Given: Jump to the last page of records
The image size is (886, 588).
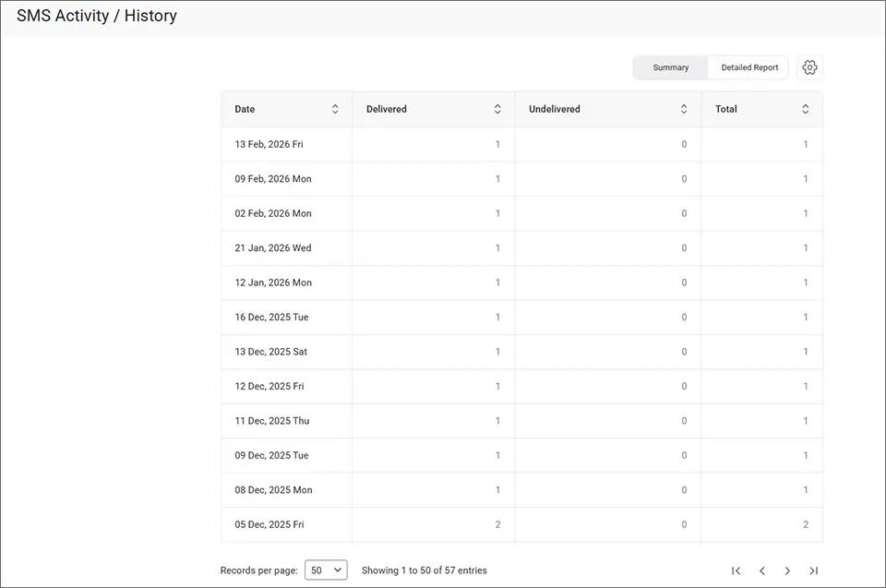Looking at the screenshot, I should [x=813, y=570].
